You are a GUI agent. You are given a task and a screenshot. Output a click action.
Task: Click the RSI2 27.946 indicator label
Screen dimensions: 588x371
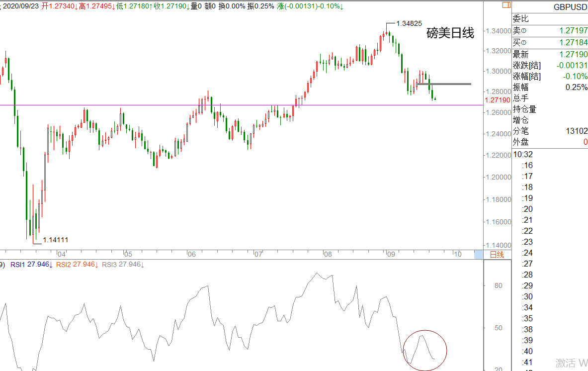(77, 265)
